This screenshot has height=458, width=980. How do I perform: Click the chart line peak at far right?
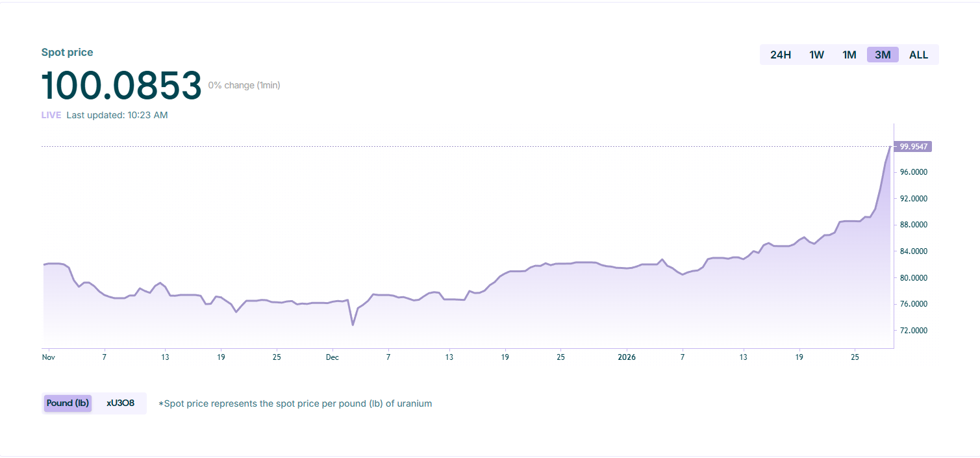[x=890, y=147]
